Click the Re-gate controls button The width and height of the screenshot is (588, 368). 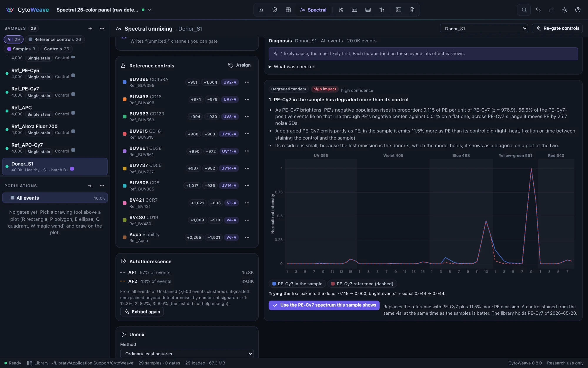pyautogui.click(x=557, y=28)
